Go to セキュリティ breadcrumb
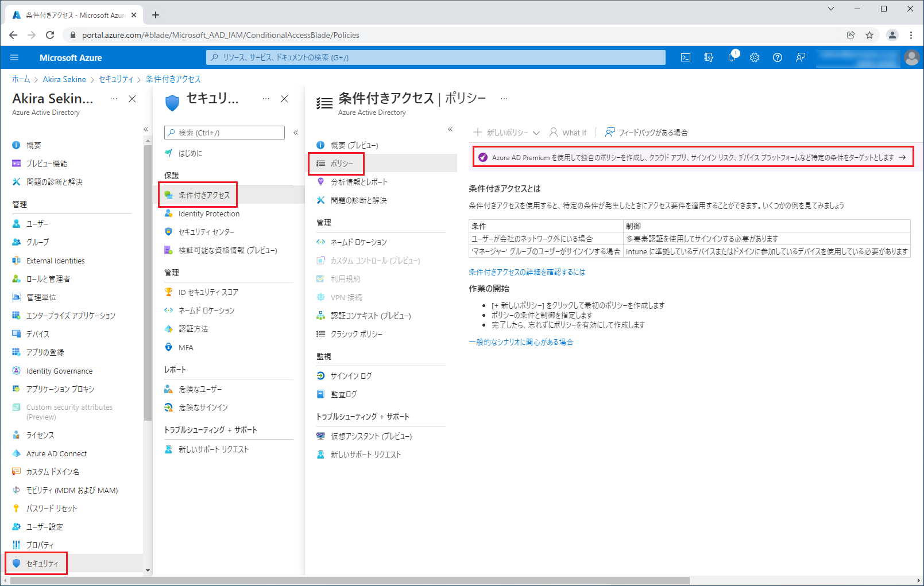 click(x=115, y=79)
